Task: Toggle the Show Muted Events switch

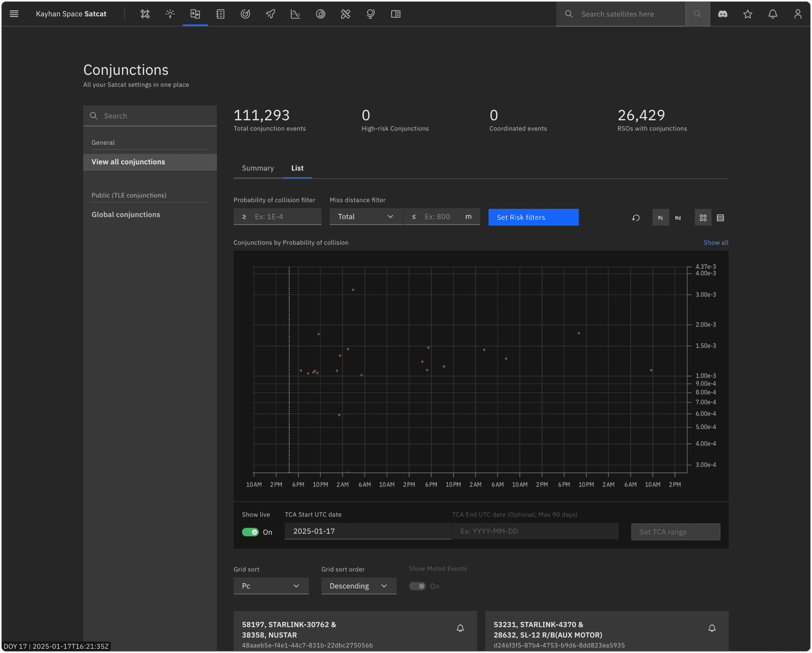Action: coord(417,586)
